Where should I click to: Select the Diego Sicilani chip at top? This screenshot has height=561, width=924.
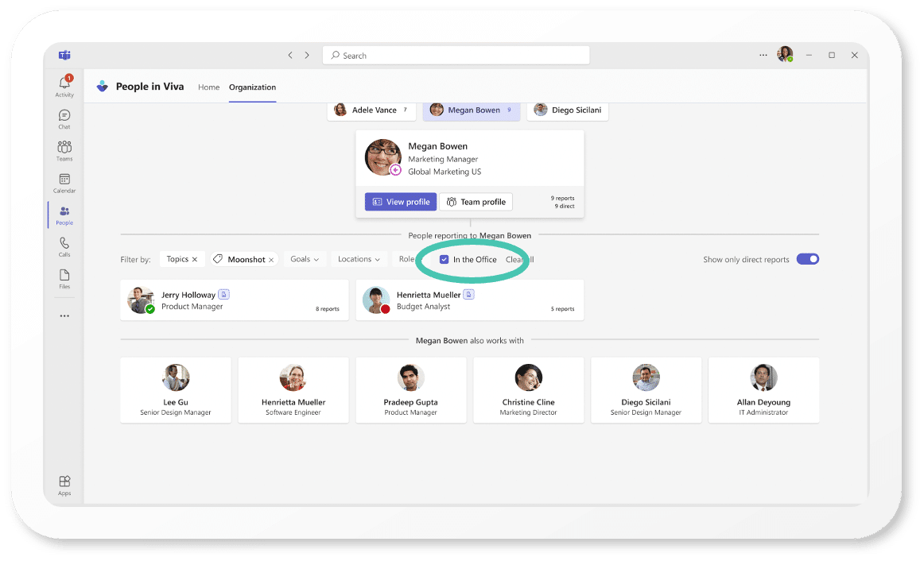click(x=568, y=110)
